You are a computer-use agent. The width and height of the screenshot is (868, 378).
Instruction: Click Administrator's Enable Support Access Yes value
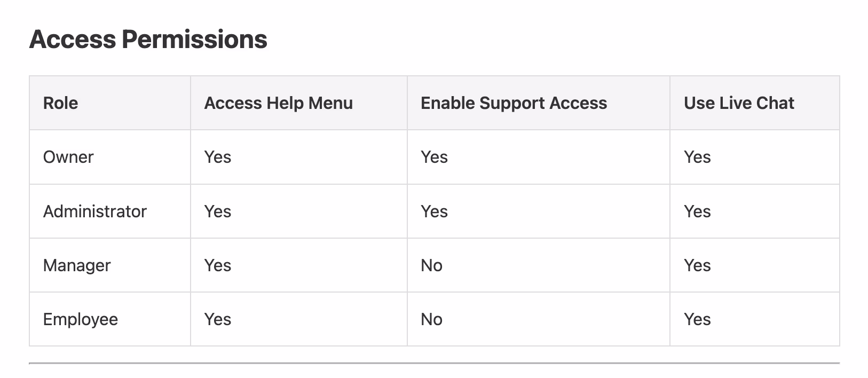434,211
